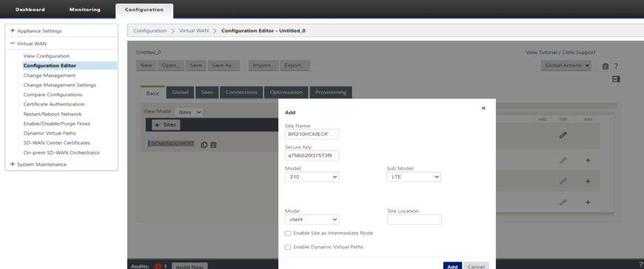Open the Mode dropdown set to client
Image resolution: width=644 pixels, height=269 pixels.
312,219
